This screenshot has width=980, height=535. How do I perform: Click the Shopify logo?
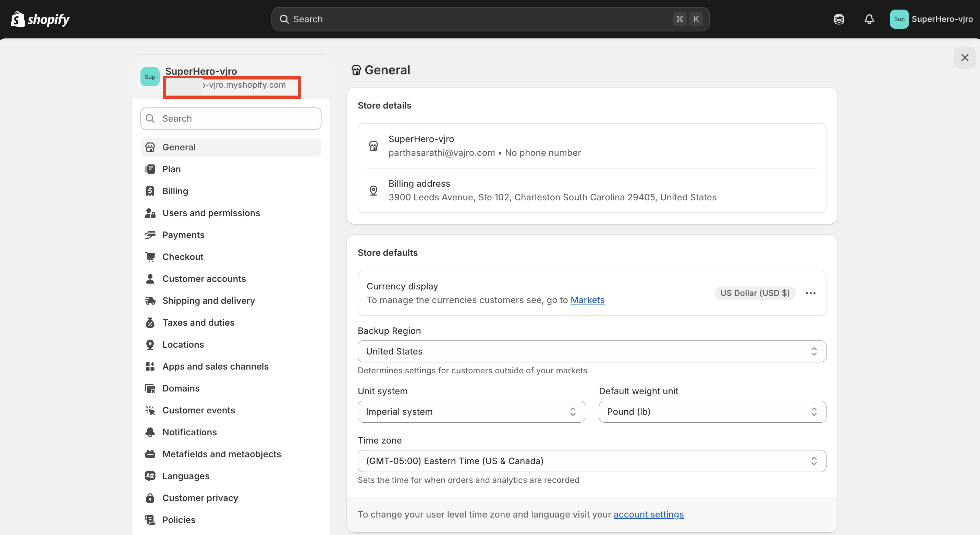pyautogui.click(x=40, y=19)
